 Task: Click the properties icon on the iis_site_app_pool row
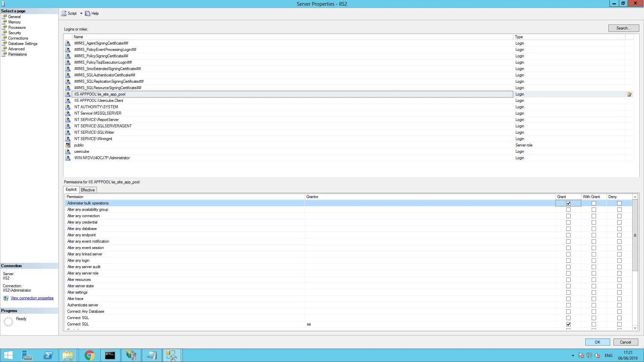coord(629,94)
